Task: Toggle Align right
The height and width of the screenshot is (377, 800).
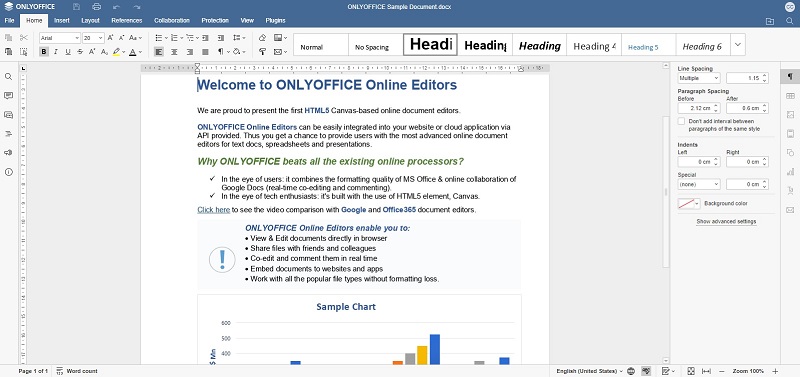Action: click(190, 52)
